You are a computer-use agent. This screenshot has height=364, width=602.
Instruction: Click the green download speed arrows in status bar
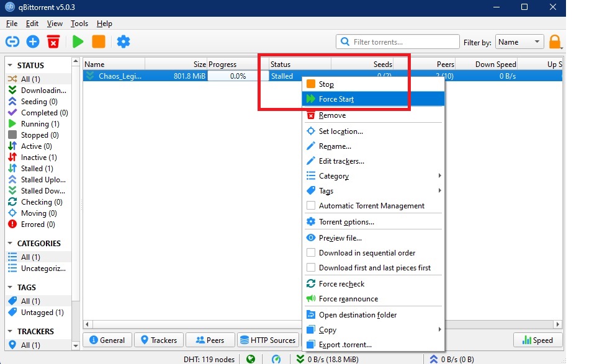click(x=300, y=359)
